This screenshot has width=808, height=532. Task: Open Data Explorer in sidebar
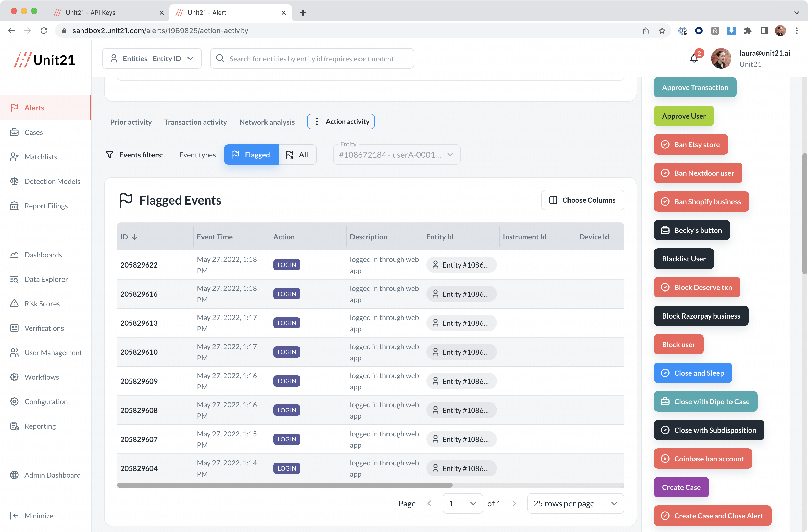point(46,279)
